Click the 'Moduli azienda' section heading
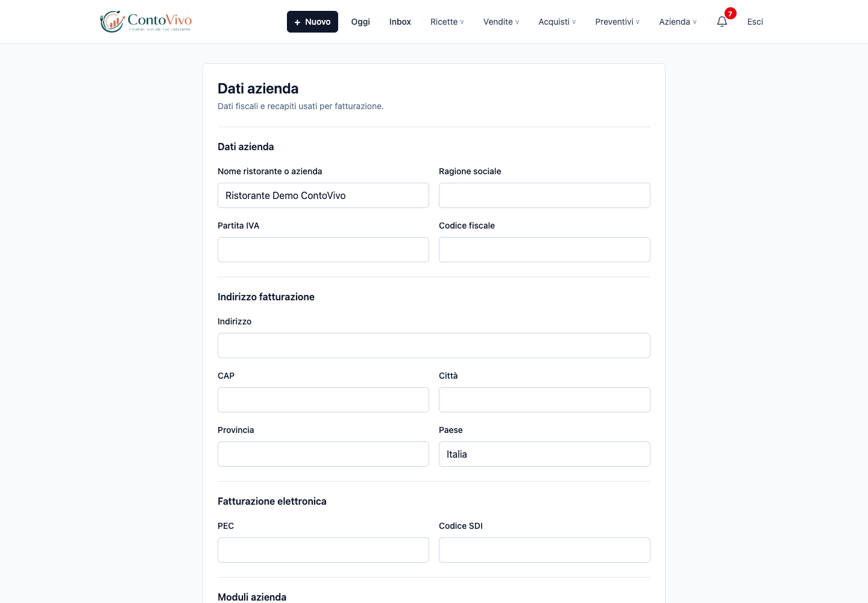This screenshot has height=603, width=868. pyautogui.click(x=252, y=597)
